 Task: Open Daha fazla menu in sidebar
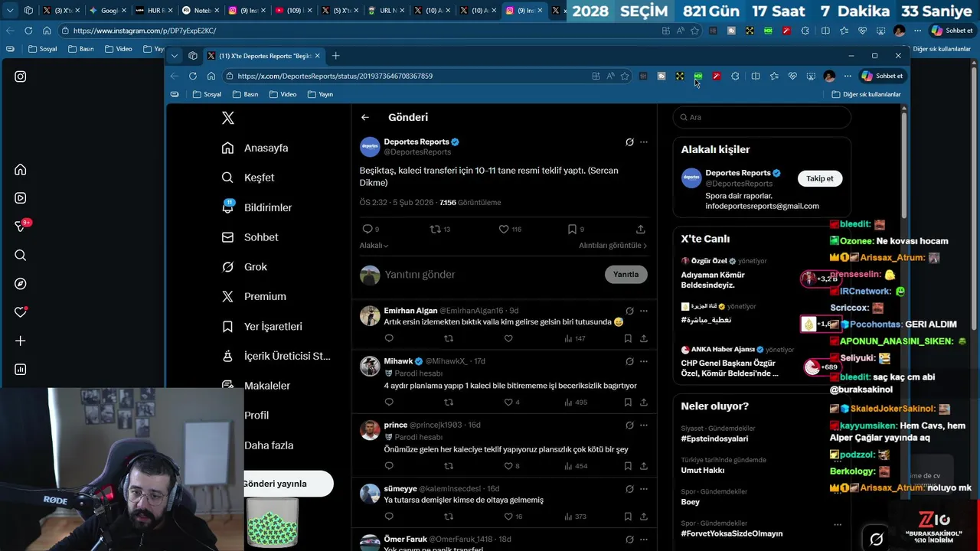(269, 445)
